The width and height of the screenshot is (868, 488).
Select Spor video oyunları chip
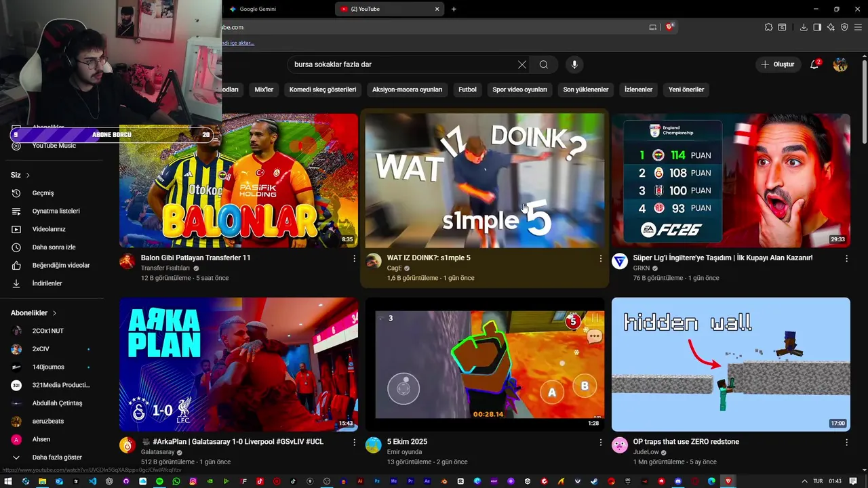click(x=519, y=89)
